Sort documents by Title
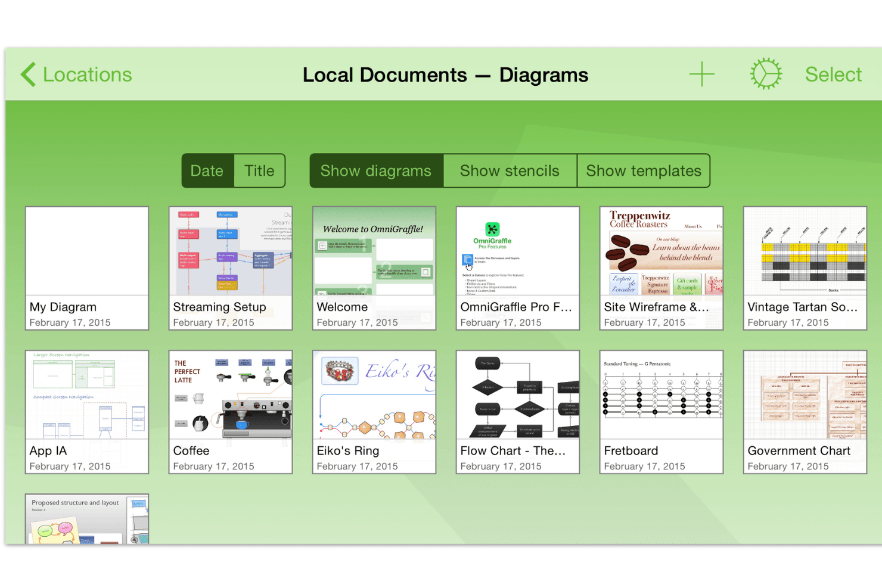Viewport: 882px width, 588px height. [x=259, y=171]
